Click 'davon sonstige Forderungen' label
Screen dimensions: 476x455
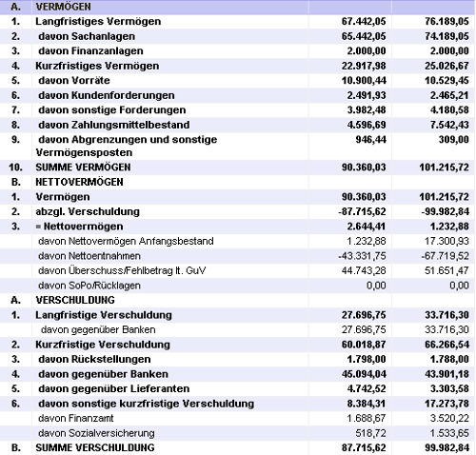(112, 109)
